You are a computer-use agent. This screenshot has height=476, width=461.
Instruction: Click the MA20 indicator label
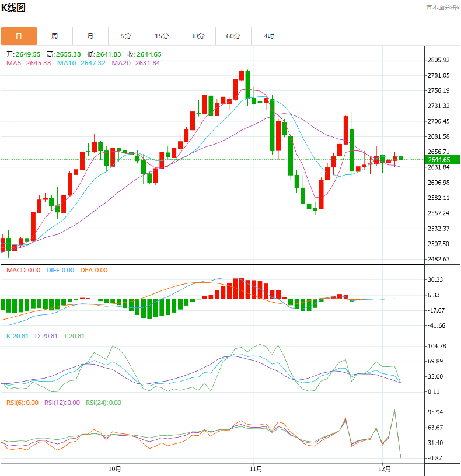pyautogui.click(x=135, y=63)
